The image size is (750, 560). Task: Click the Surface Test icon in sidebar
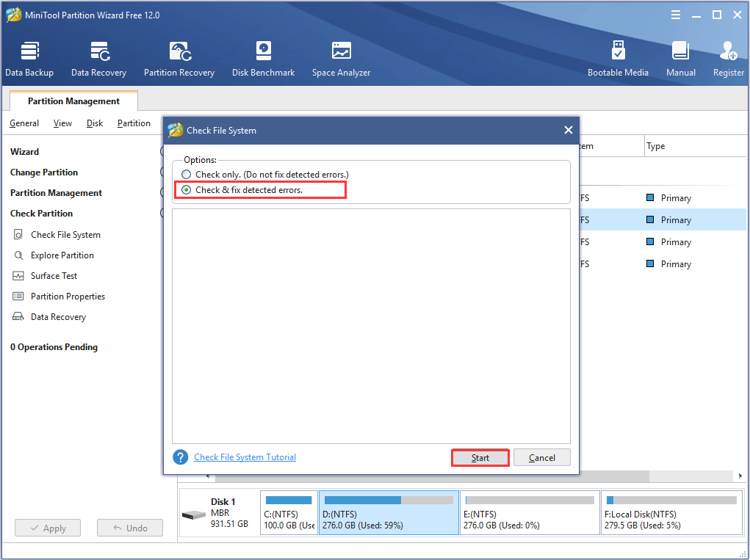18,276
